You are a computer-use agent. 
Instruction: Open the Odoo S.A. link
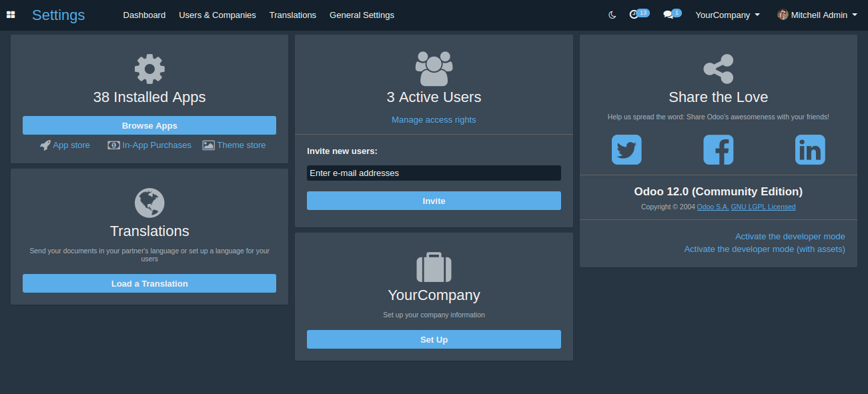pos(713,207)
